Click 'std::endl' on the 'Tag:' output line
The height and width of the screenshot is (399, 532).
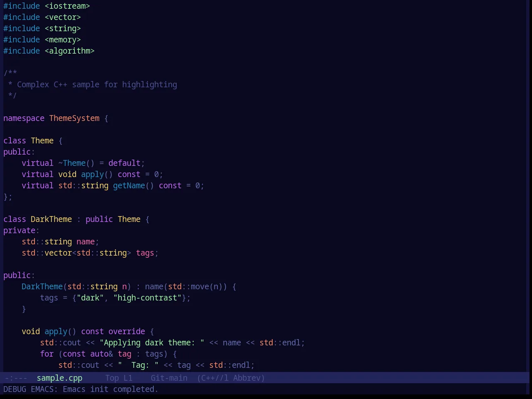coord(229,365)
